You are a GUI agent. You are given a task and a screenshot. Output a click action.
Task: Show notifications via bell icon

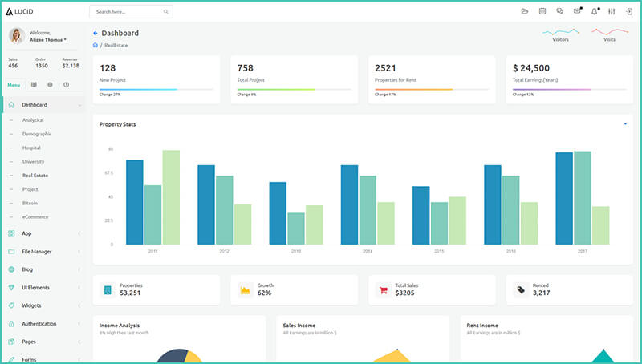click(595, 11)
